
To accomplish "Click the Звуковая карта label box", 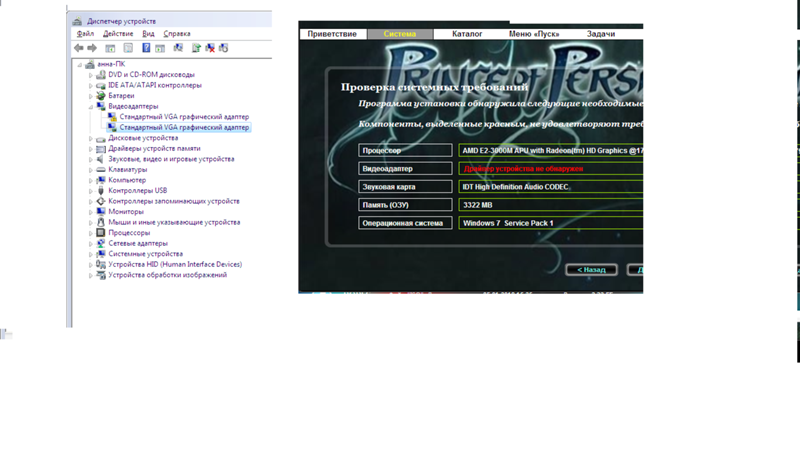I will [x=405, y=187].
